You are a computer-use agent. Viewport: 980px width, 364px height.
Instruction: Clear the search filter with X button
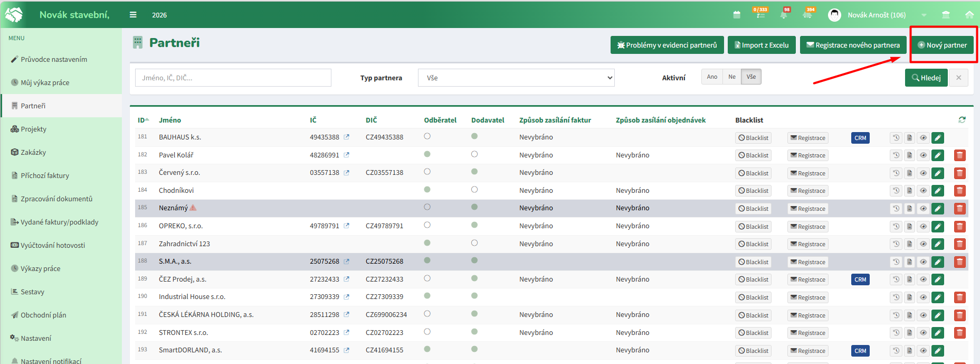tap(958, 78)
